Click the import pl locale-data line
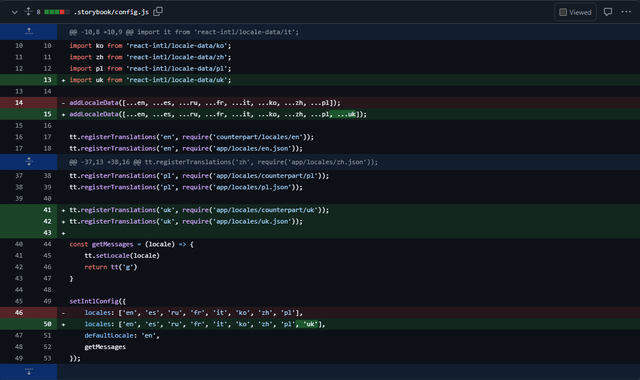This screenshot has height=380, width=640. point(150,69)
